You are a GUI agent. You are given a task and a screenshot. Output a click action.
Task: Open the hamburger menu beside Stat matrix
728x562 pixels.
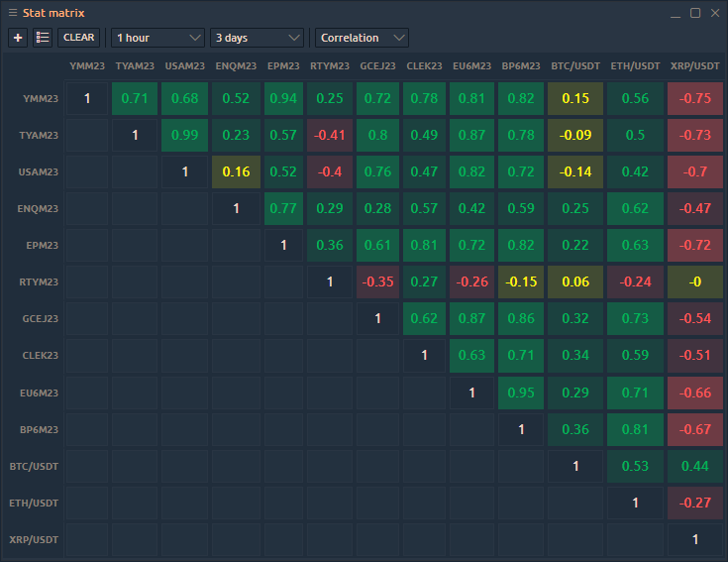tap(12, 13)
